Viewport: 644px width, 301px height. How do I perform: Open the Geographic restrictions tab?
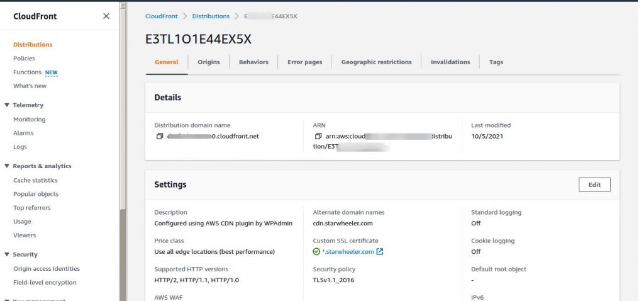[x=376, y=62]
